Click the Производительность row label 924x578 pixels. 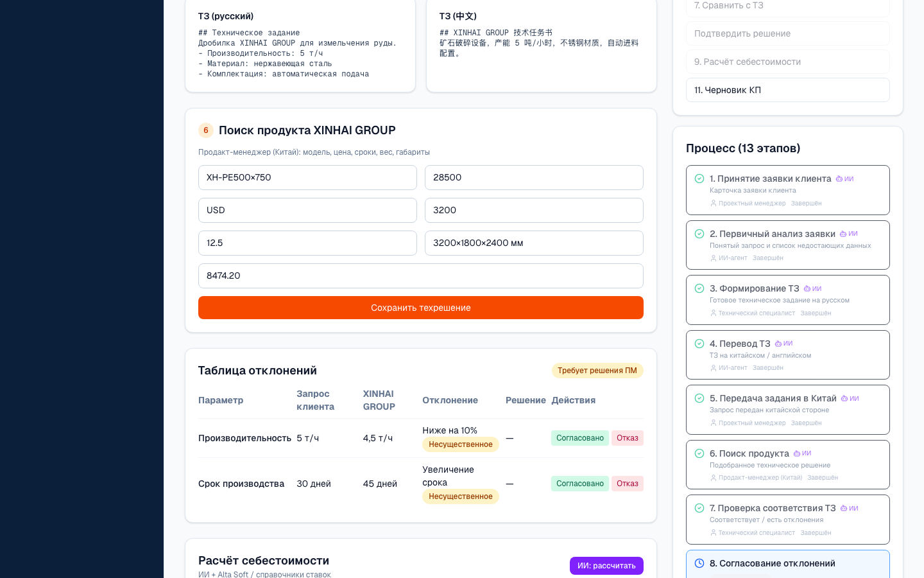[x=244, y=438]
